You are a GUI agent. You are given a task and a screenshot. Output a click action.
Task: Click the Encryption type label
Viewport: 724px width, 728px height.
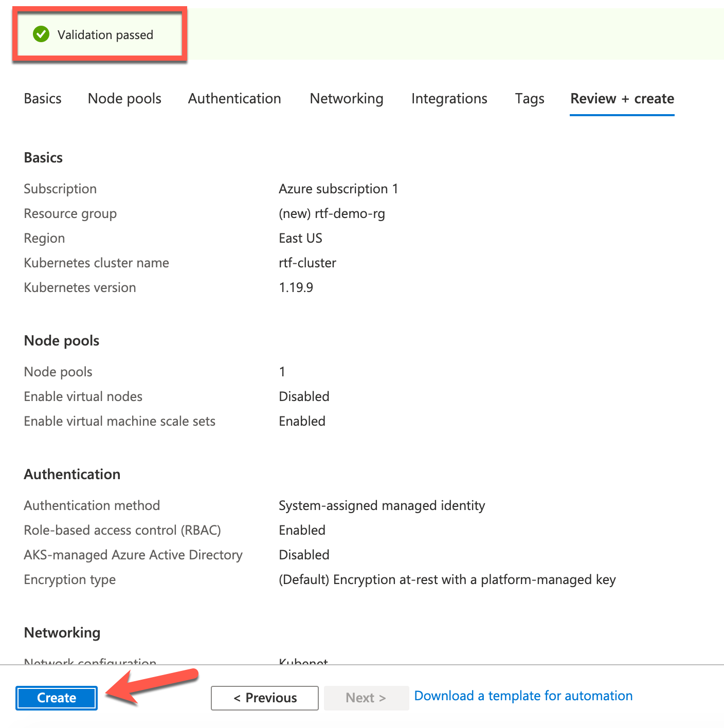69,579
